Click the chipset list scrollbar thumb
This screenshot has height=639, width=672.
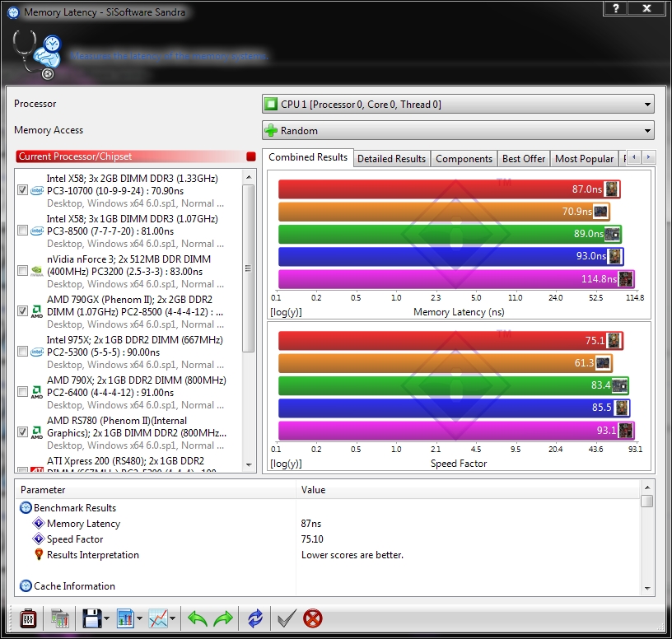pyautogui.click(x=248, y=268)
